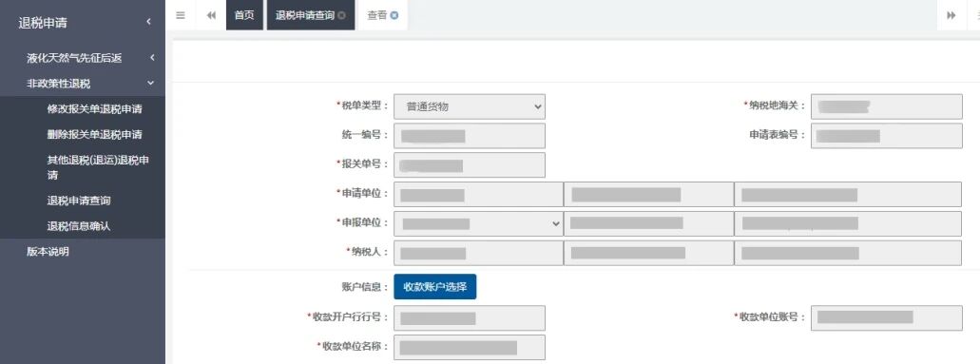Screen dimensions: 980x364
Task: Click the 收款单位账号 field
Action: (886, 317)
